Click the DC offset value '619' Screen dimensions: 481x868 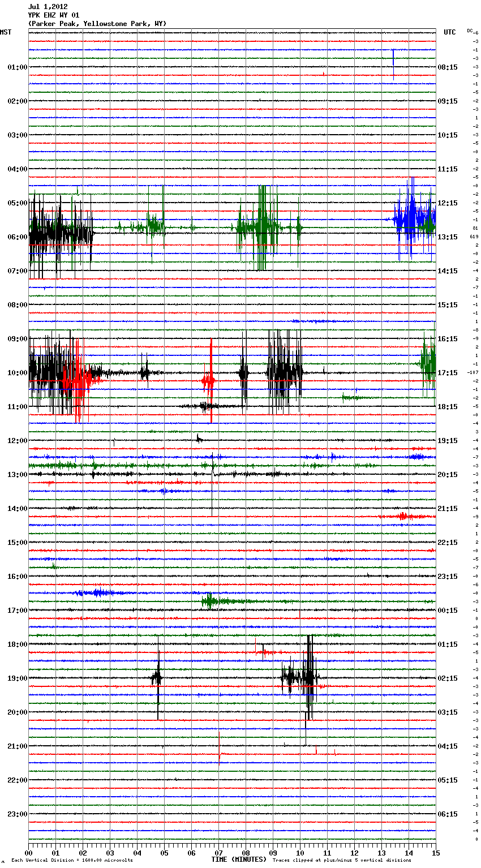(x=474, y=237)
